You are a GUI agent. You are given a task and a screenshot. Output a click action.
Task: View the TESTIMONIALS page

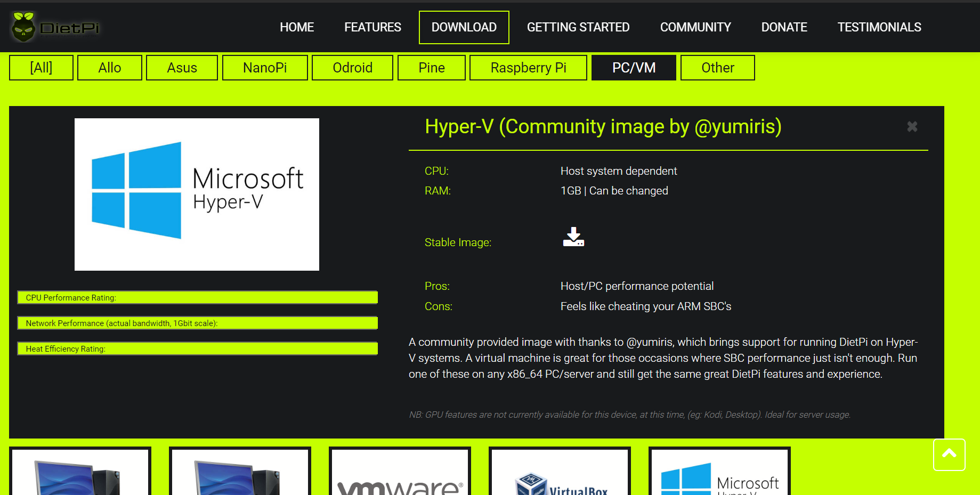pyautogui.click(x=879, y=27)
